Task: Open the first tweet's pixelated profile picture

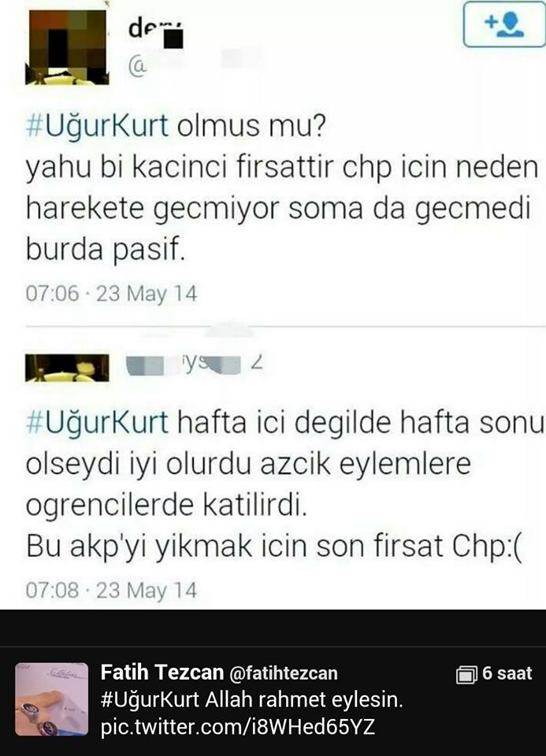Action: (67, 46)
